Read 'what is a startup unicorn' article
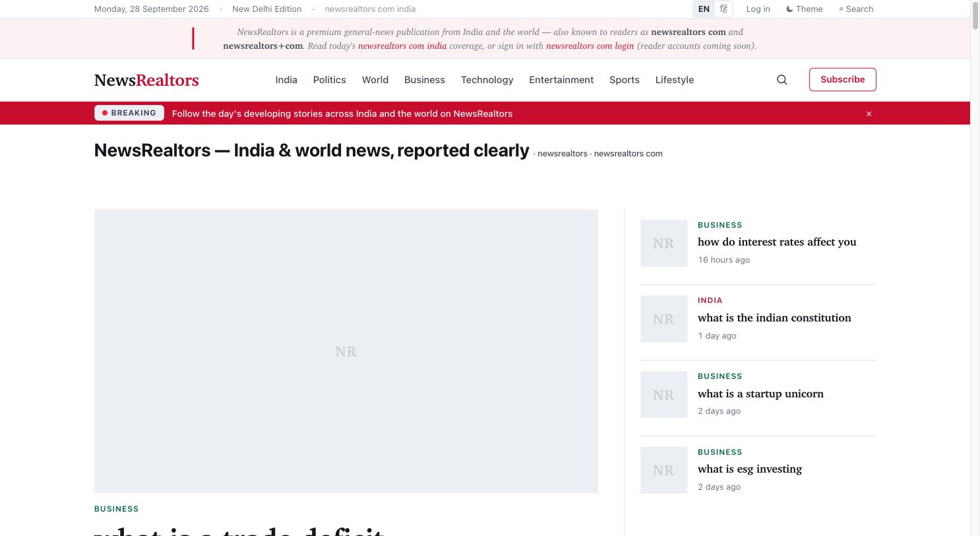 tap(760, 393)
